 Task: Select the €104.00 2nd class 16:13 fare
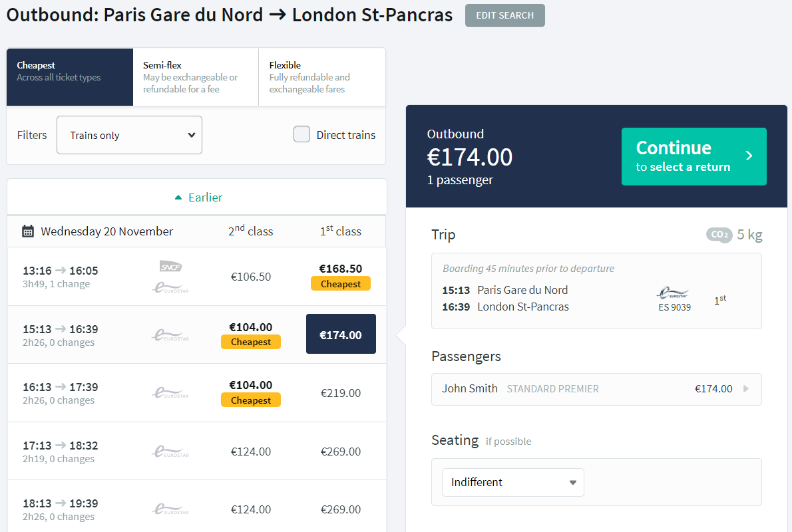click(251, 392)
